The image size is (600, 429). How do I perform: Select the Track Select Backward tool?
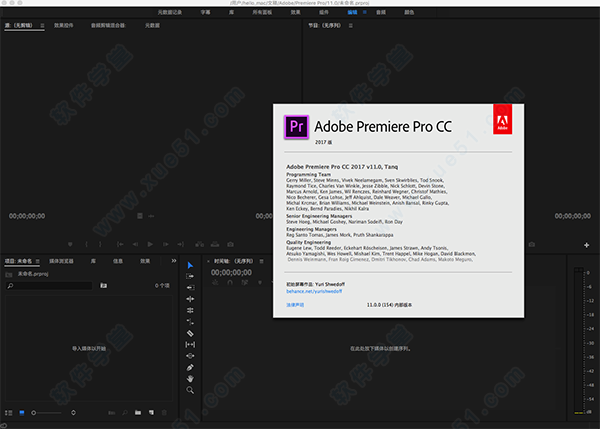[x=190, y=287]
